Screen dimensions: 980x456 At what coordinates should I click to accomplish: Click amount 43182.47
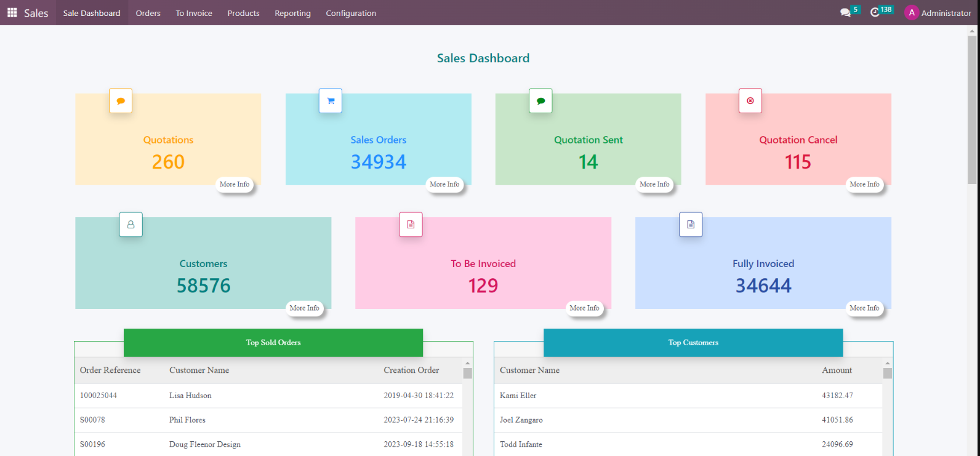click(x=837, y=396)
